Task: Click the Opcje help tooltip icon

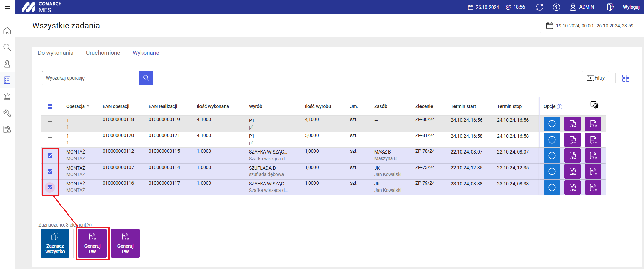Action: pos(560,107)
